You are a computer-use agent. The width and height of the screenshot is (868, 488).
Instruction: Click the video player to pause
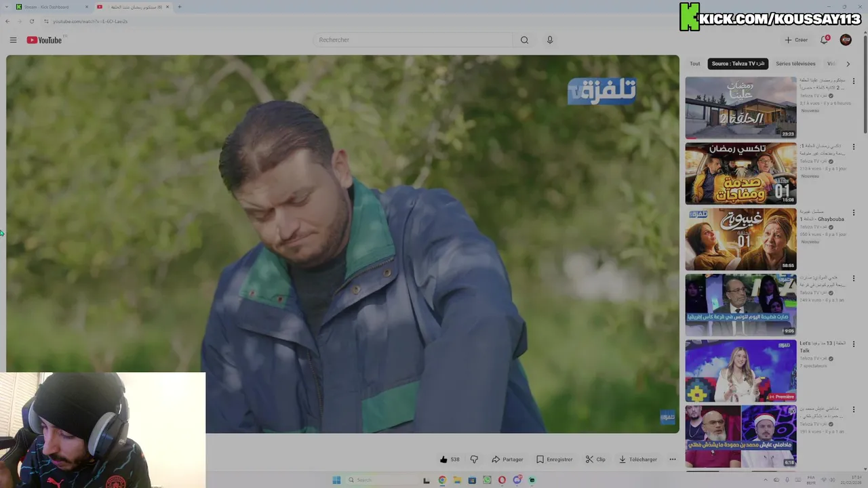(x=342, y=244)
